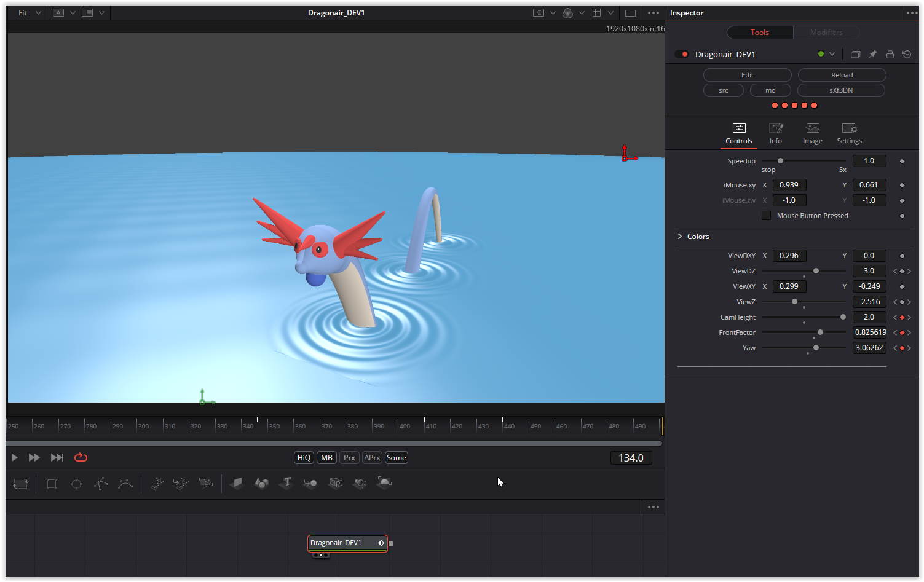Enable Mouse Button Pressed checkbox
The height and width of the screenshot is (582, 924).
click(x=766, y=216)
